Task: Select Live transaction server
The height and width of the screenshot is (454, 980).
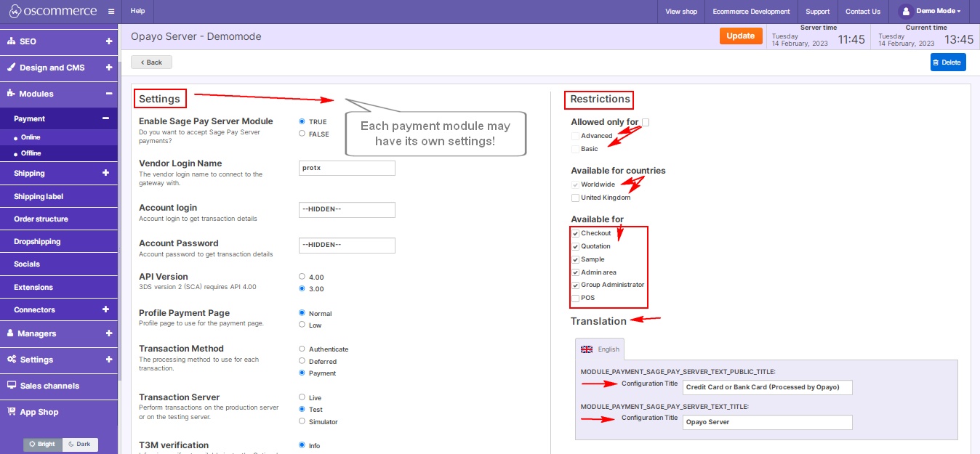Action: [302, 397]
